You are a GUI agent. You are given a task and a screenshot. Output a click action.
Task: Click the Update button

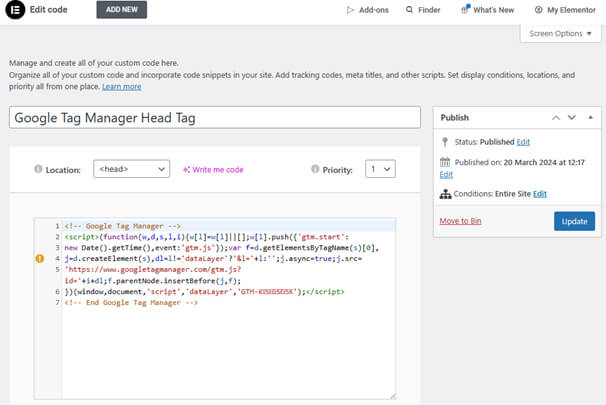(x=574, y=221)
